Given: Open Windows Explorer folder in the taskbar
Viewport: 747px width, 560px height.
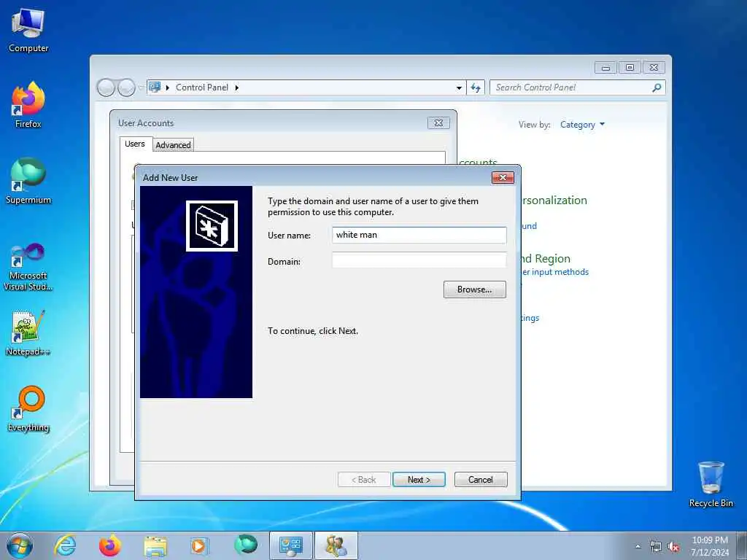Looking at the screenshot, I should [x=155, y=546].
